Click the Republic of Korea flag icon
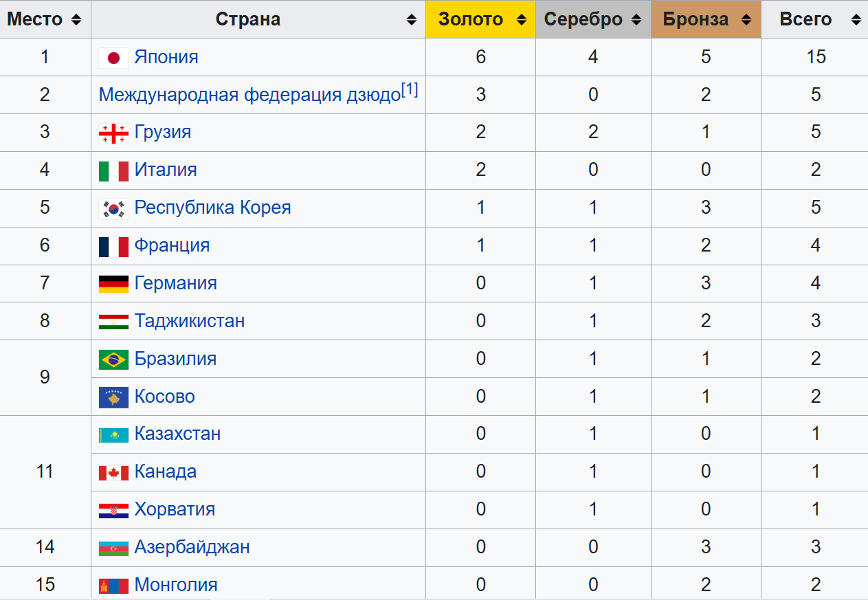The height and width of the screenshot is (600, 868). (113, 209)
